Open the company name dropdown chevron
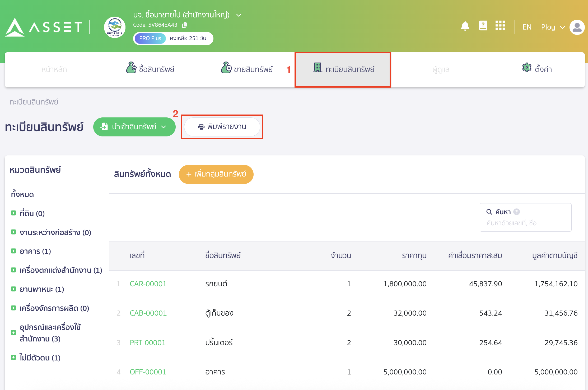Screen dimensions: 588x390 tap(239, 15)
